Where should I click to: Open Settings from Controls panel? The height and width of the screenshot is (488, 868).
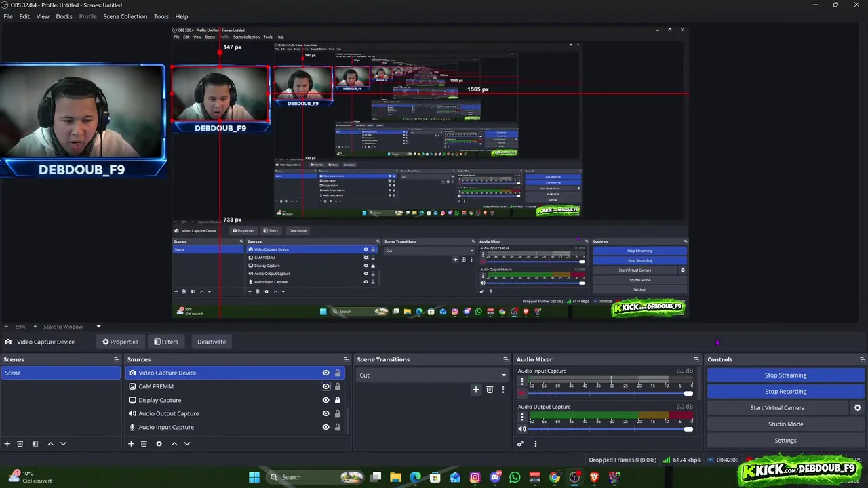(785, 440)
